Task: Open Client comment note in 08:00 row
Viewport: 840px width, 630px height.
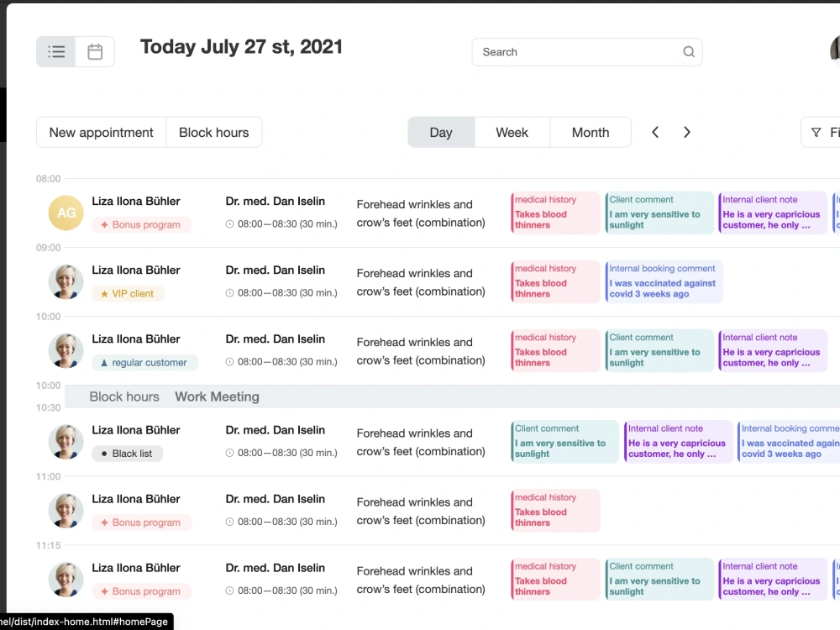Action: 659,213
